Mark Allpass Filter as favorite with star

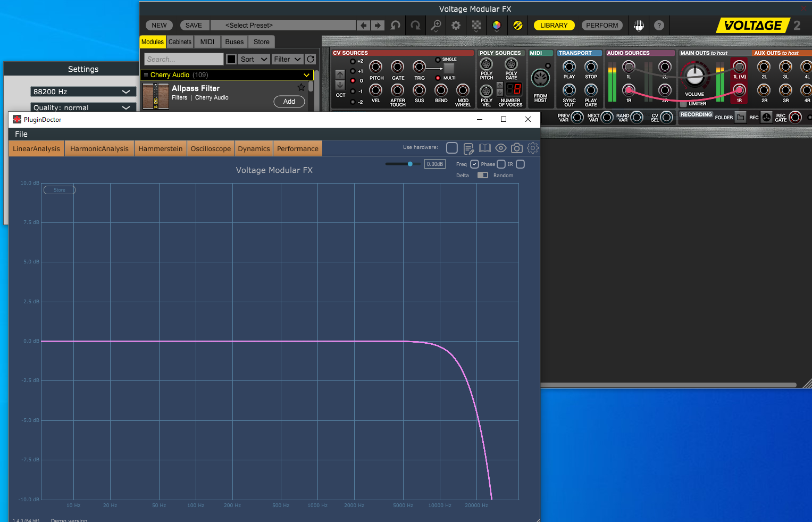click(x=301, y=87)
